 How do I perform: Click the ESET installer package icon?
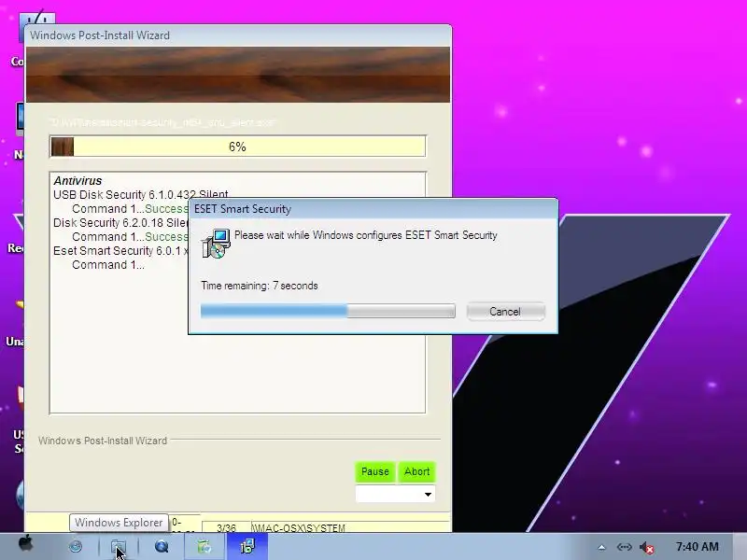point(217,244)
